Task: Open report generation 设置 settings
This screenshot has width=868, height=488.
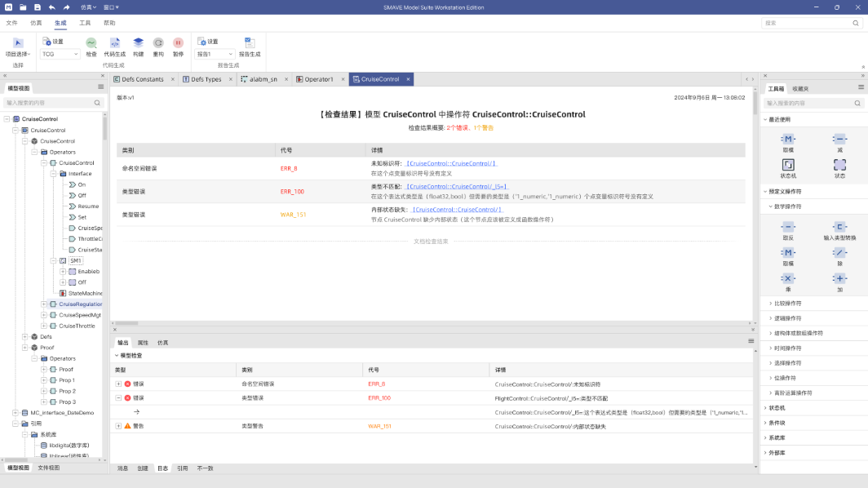Action: click(x=208, y=42)
